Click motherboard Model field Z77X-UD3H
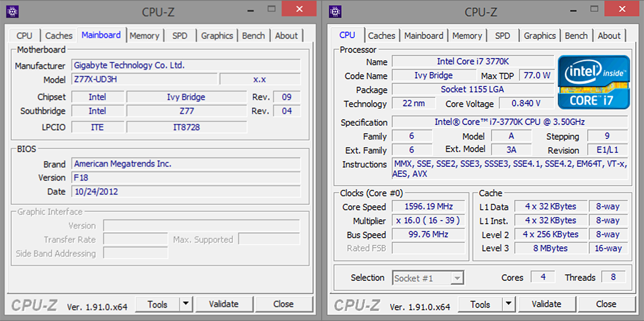This screenshot has height=321, width=644. click(x=144, y=79)
